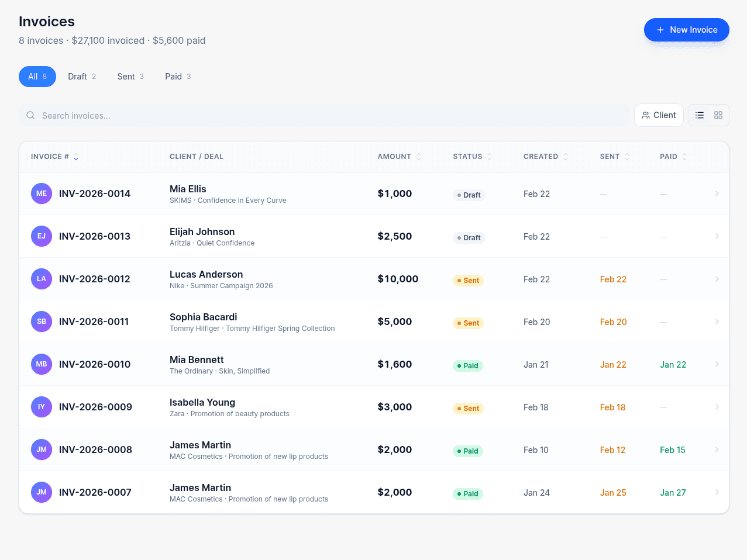Click the plus icon on New Invoice

click(x=660, y=30)
